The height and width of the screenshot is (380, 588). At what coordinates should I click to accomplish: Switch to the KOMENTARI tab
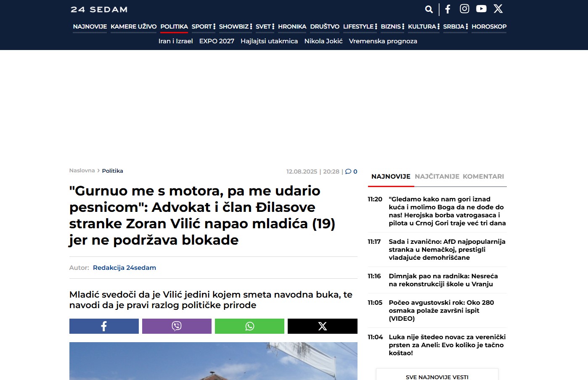tap(483, 177)
